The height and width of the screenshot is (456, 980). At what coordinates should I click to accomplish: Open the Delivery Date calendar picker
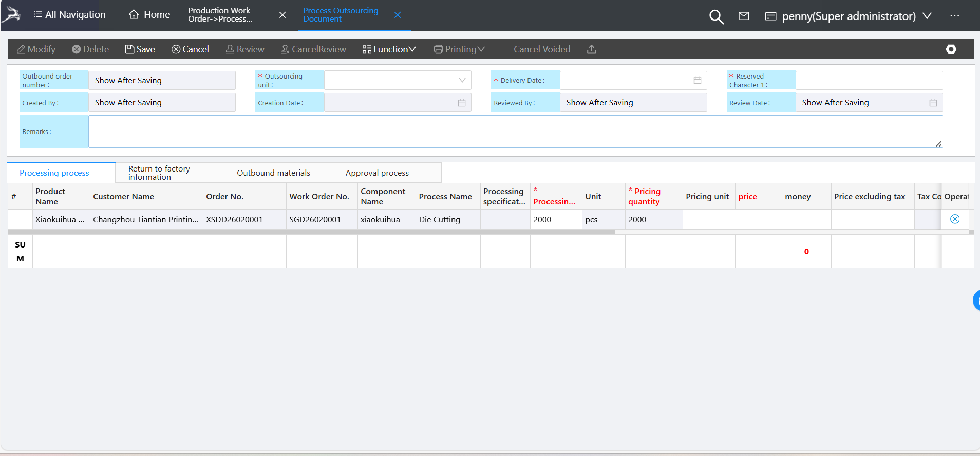[697, 81]
